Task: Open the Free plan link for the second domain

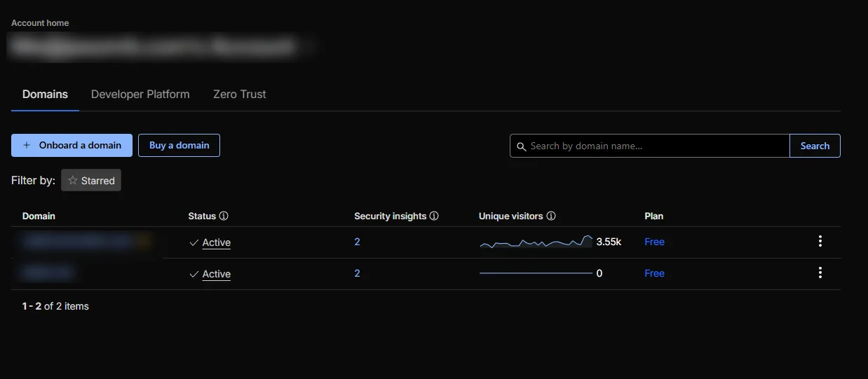Action: click(654, 273)
